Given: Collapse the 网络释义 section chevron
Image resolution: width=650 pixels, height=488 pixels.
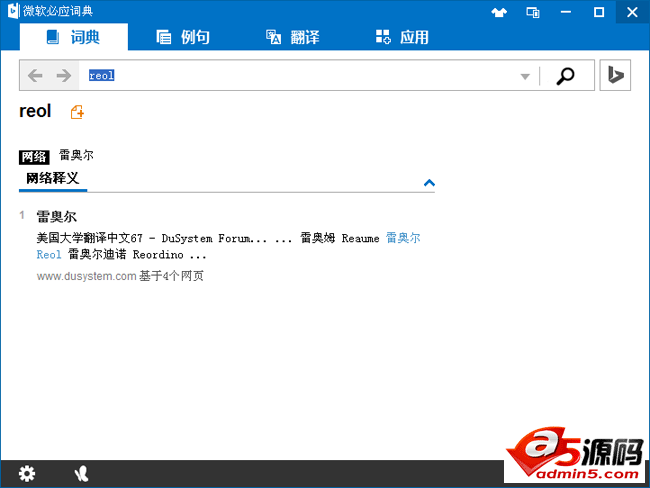Looking at the screenshot, I should [x=429, y=183].
